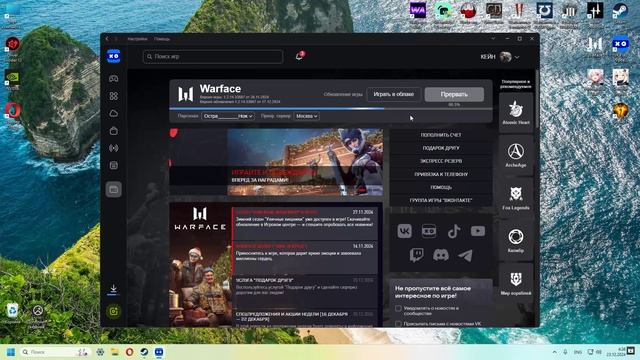Open the four-squares catalog icon in sidebar
This screenshot has height=360, width=640.
click(x=113, y=96)
